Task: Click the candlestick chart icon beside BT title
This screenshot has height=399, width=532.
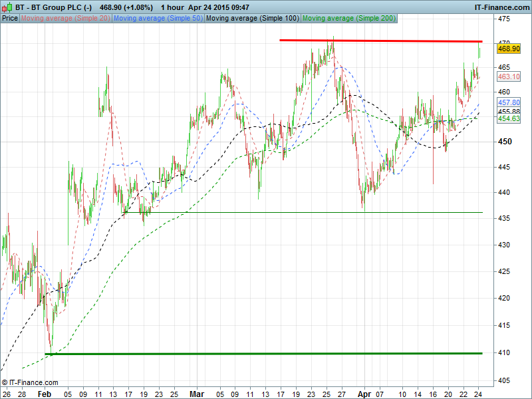Action: point(7,6)
